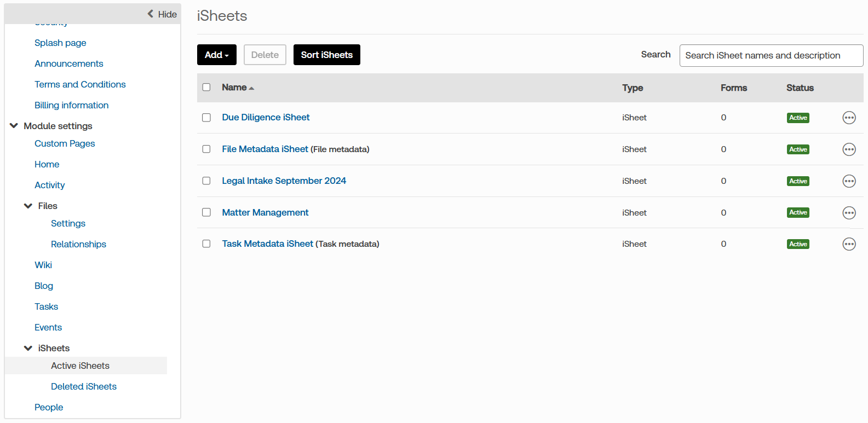Open more actions for Task Metadata iSheet

tap(849, 244)
